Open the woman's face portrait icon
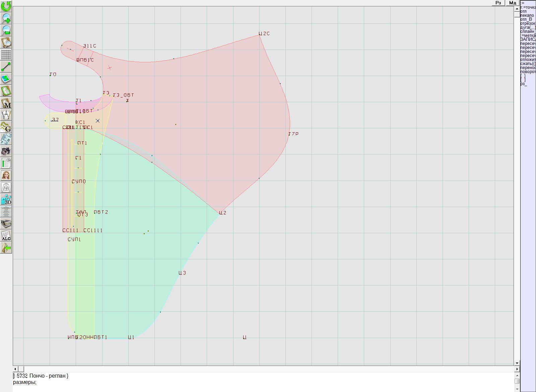The image size is (536, 392). pos(6,175)
